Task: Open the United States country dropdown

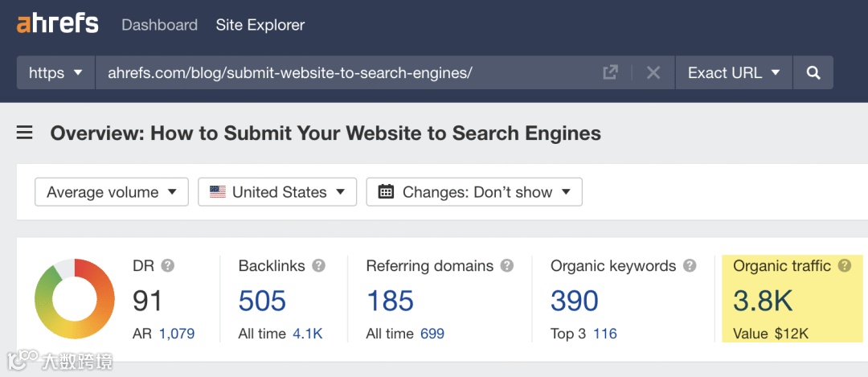Action: (277, 192)
